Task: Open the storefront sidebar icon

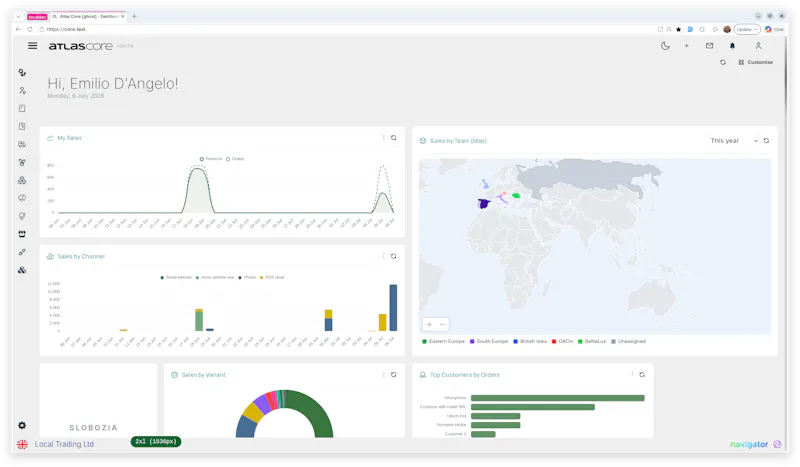Action: click(x=22, y=234)
